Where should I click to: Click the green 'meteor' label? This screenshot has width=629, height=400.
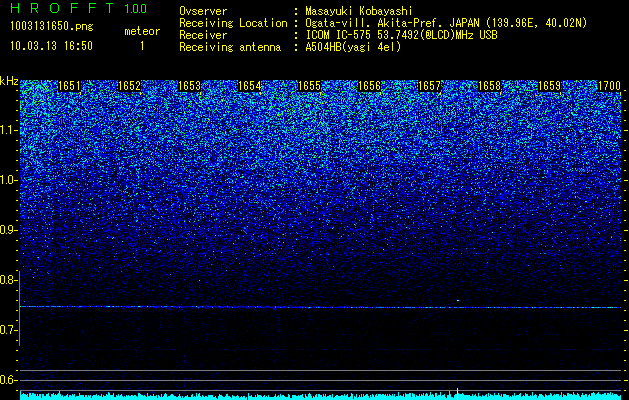tap(142, 31)
